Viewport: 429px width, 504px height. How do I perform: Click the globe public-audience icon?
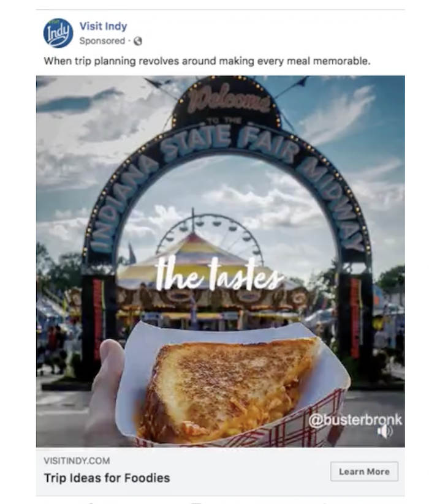(138, 41)
